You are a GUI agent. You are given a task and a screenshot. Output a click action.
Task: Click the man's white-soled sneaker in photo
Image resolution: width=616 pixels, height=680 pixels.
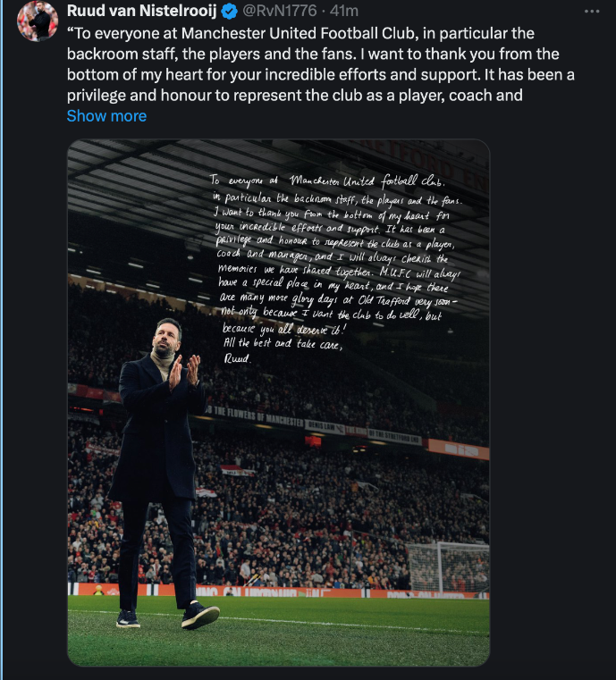click(200, 615)
